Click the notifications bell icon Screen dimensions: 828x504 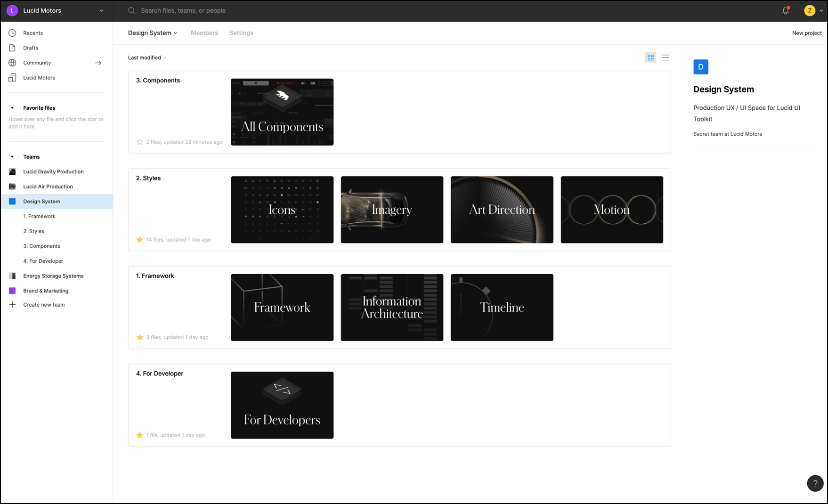point(786,10)
